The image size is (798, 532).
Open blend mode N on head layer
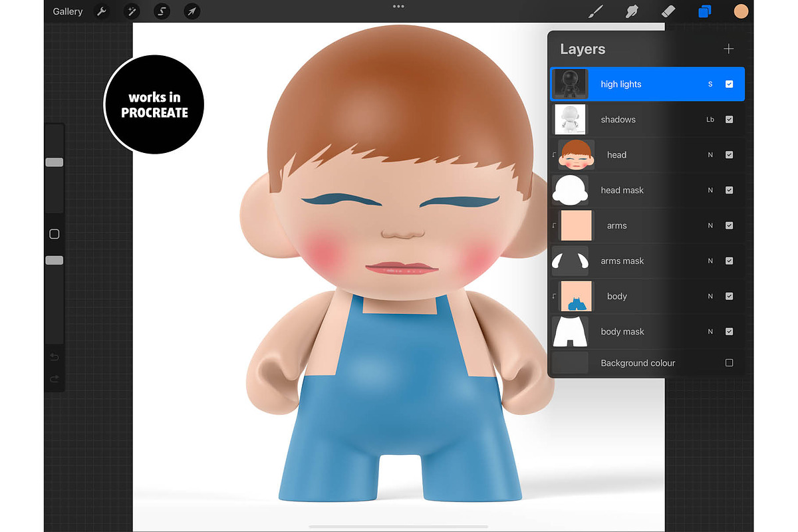coord(710,155)
